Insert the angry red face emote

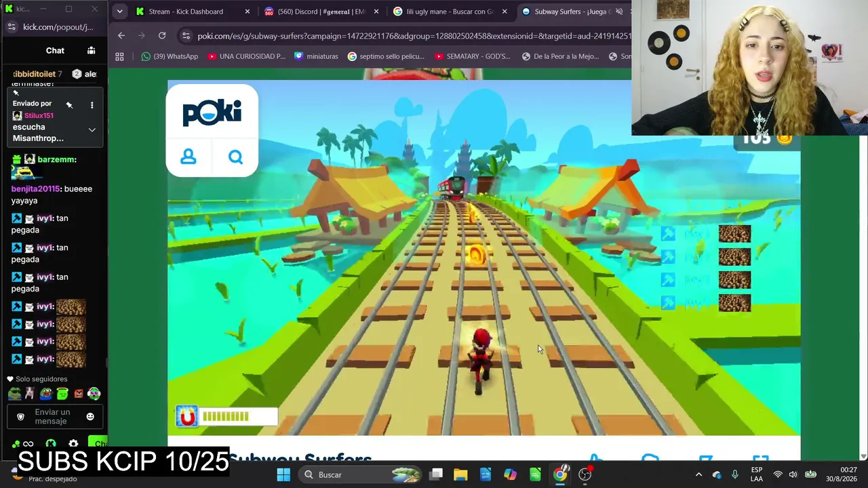79,393
